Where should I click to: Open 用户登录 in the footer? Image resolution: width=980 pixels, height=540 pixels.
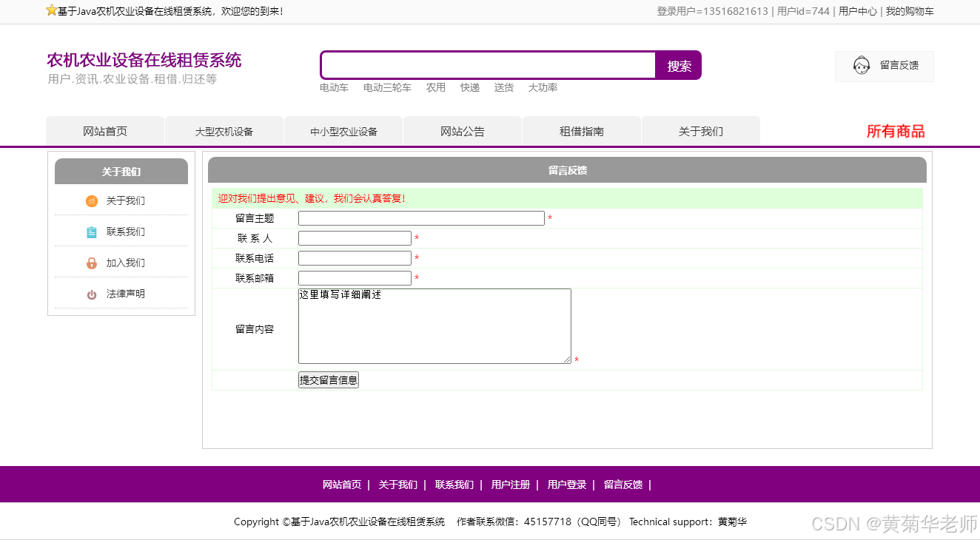point(567,485)
